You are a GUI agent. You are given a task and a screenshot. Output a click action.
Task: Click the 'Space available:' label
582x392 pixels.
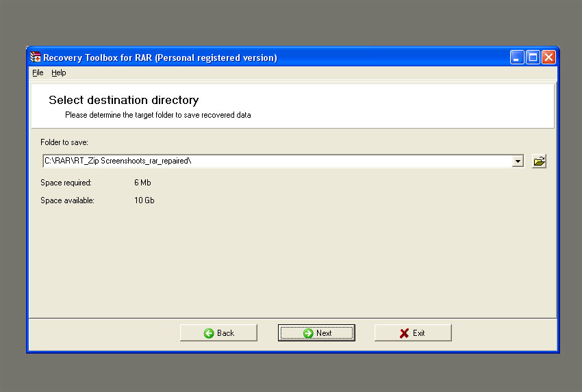point(67,200)
